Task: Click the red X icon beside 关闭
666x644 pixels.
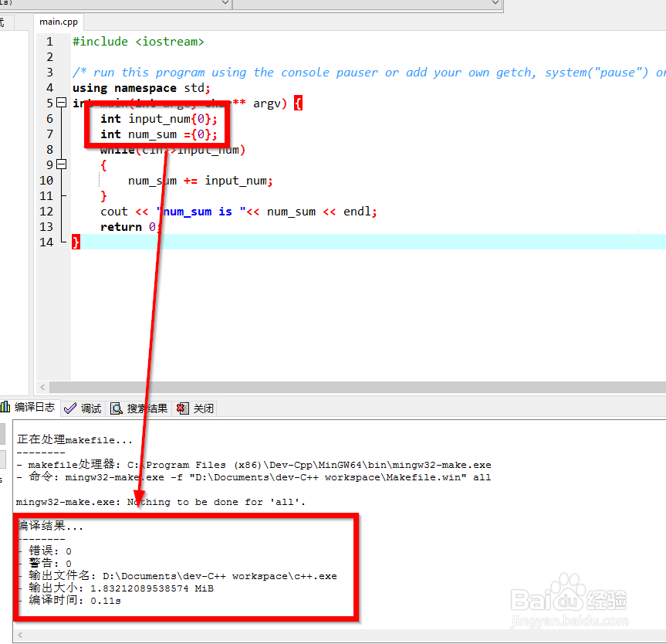Action: point(182,408)
